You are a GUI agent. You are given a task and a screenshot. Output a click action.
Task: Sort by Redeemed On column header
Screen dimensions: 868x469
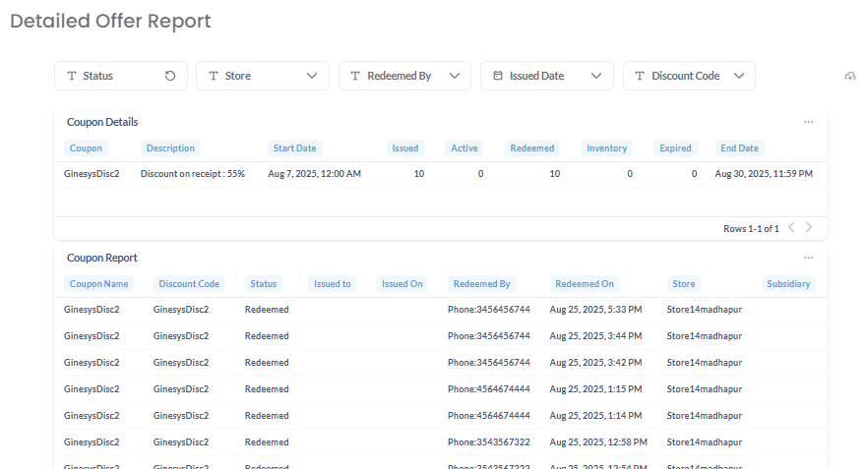coord(584,284)
